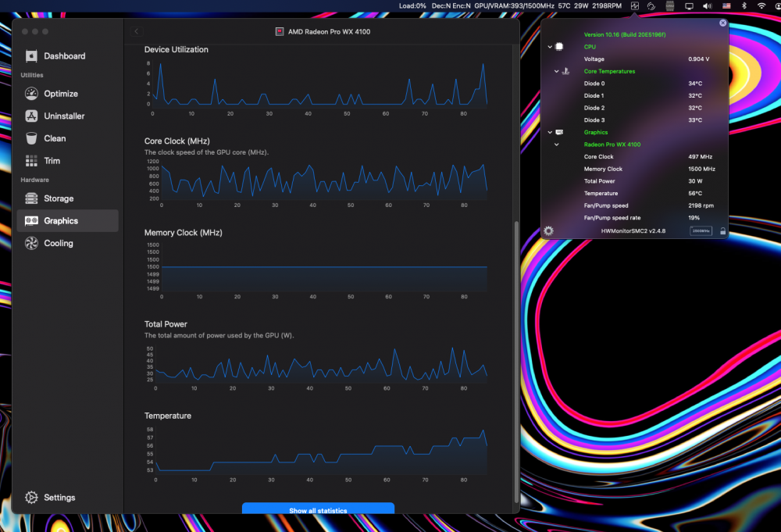This screenshot has width=781, height=532.
Task: Open the Trim section
Action: coord(68,161)
